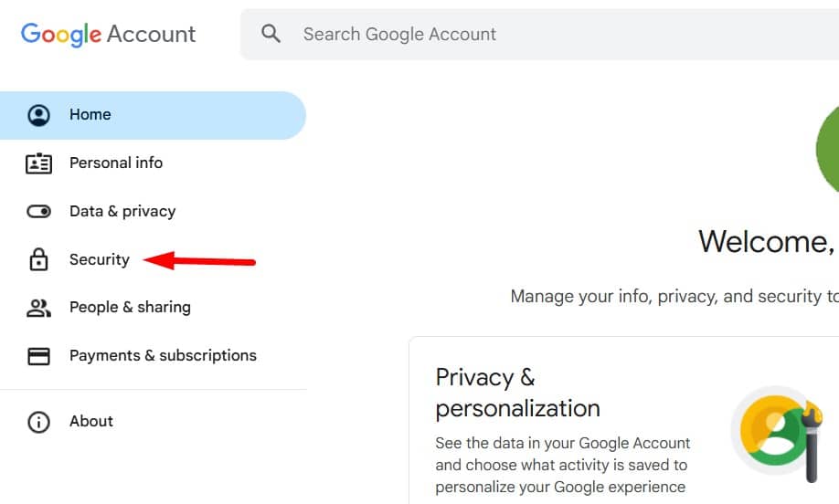Open the Privacy & personalization card heading
This screenshot has width=839, height=504.
(x=517, y=393)
